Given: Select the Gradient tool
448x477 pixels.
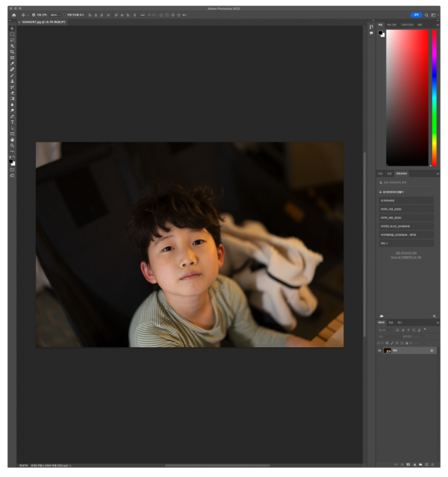Looking at the screenshot, I should (12, 99).
